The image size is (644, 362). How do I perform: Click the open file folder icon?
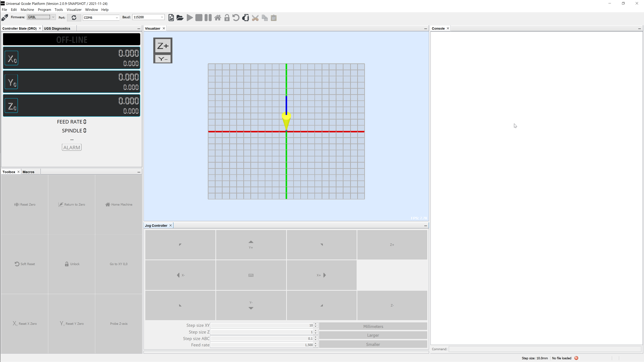tap(180, 18)
